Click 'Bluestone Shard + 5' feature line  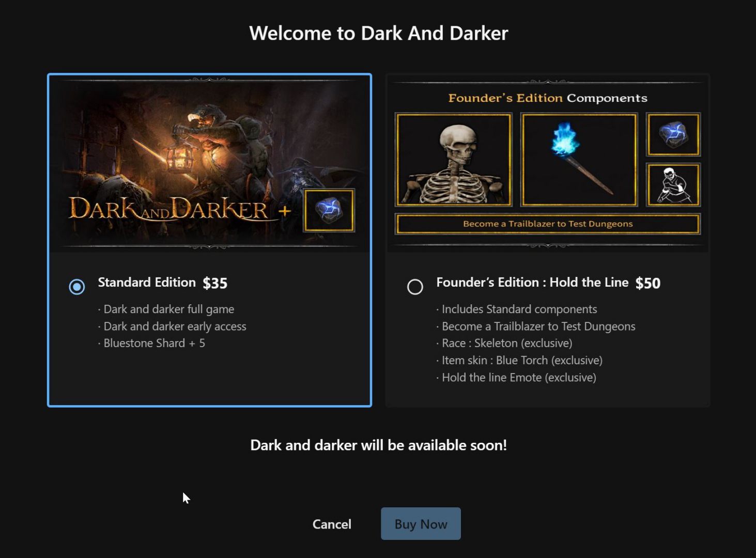[x=152, y=343]
